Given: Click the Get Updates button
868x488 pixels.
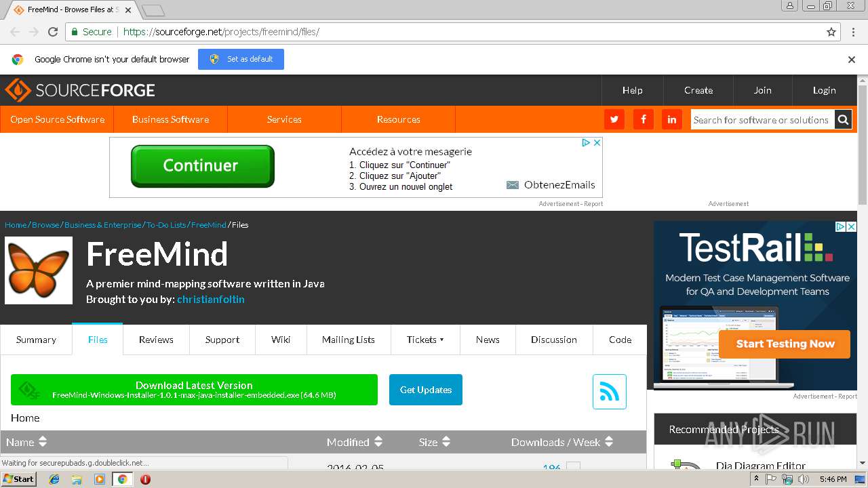Looking at the screenshot, I should (426, 390).
